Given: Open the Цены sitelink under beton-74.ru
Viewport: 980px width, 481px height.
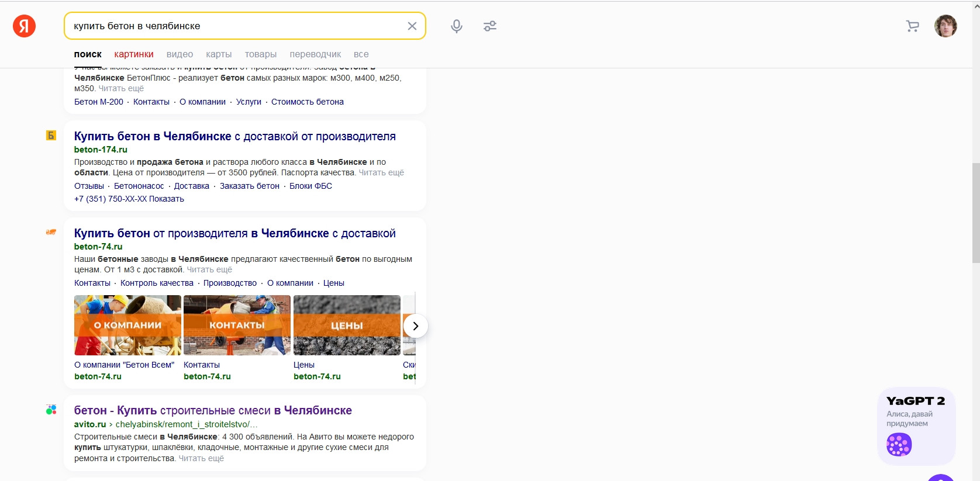Looking at the screenshot, I should pos(334,283).
